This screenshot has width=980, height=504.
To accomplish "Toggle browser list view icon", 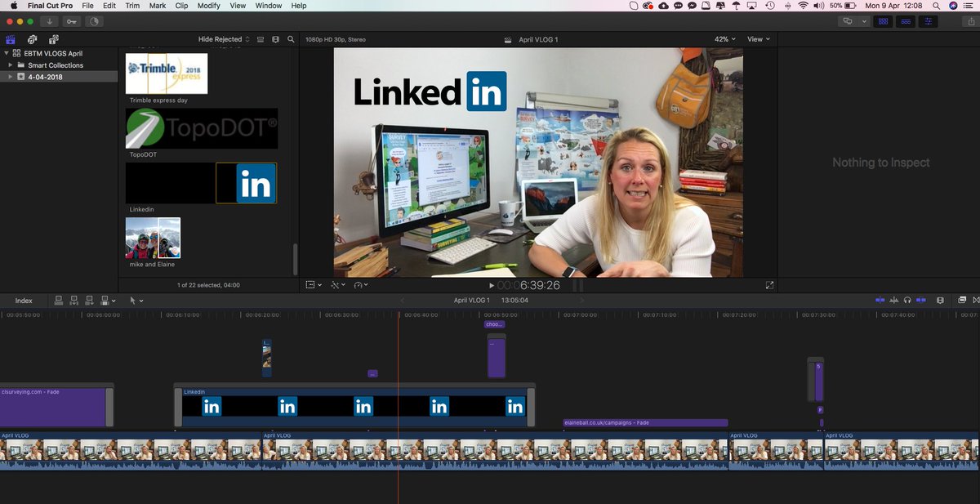I will click(261, 39).
